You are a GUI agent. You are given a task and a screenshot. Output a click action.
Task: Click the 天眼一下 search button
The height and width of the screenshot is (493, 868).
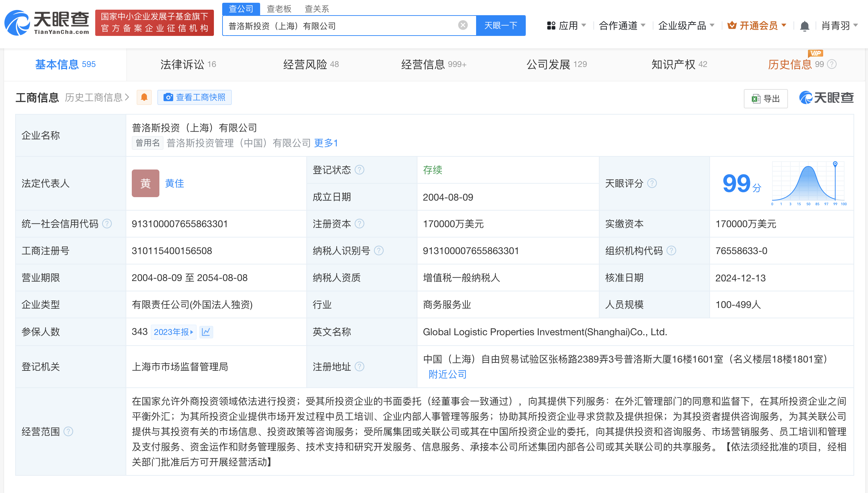[x=501, y=26]
